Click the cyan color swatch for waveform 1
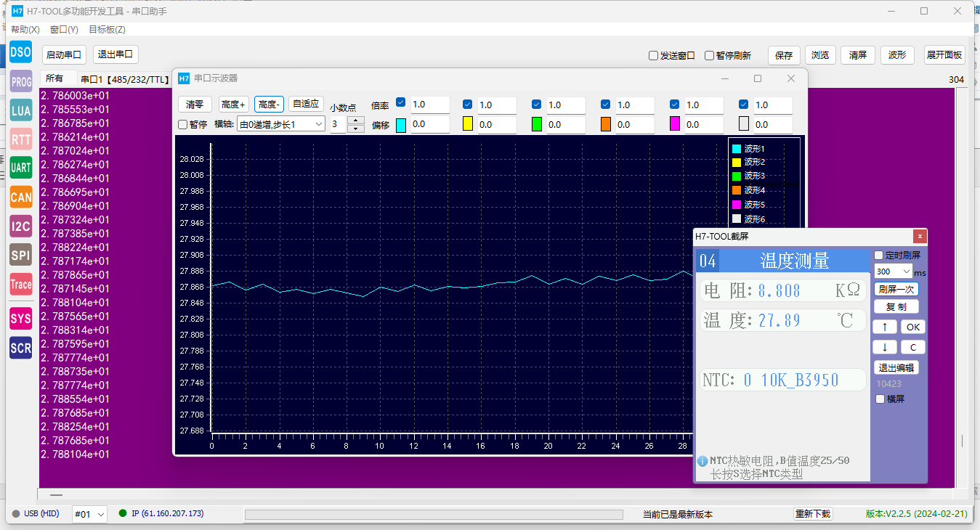980x530 pixels. point(401,124)
